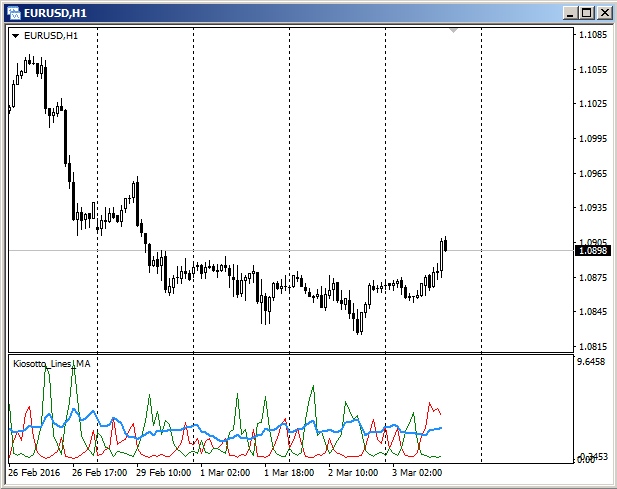
Task: Click price scale value 1.1085
Action: [593, 35]
